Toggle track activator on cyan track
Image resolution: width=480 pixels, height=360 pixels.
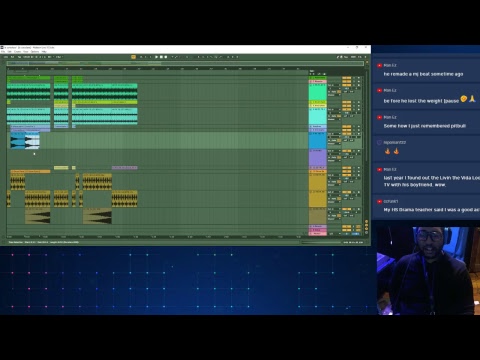[x=347, y=110]
